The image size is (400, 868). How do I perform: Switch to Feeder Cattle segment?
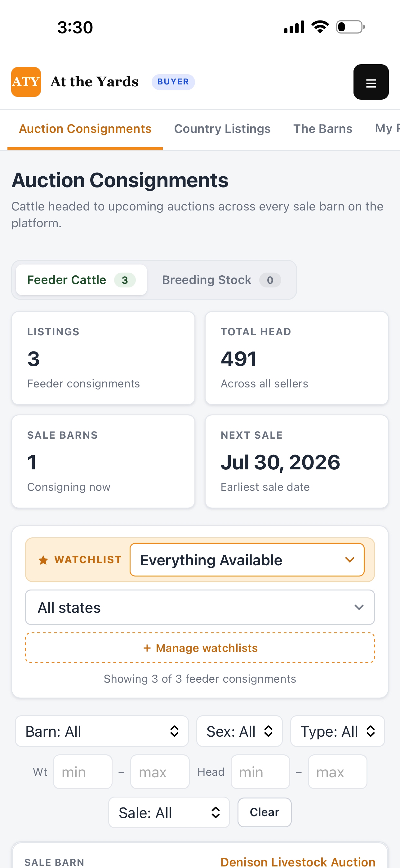point(81,280)
